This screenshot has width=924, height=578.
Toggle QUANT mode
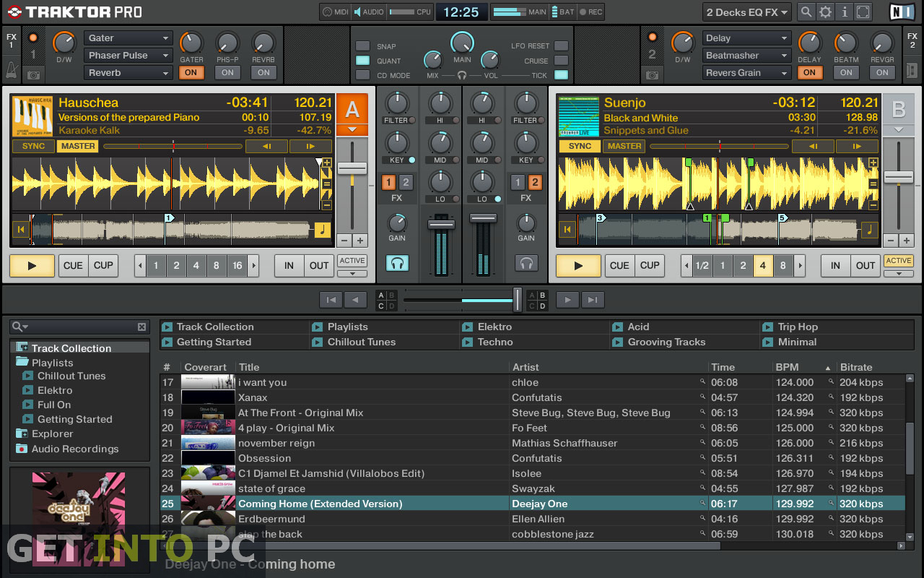363,61
